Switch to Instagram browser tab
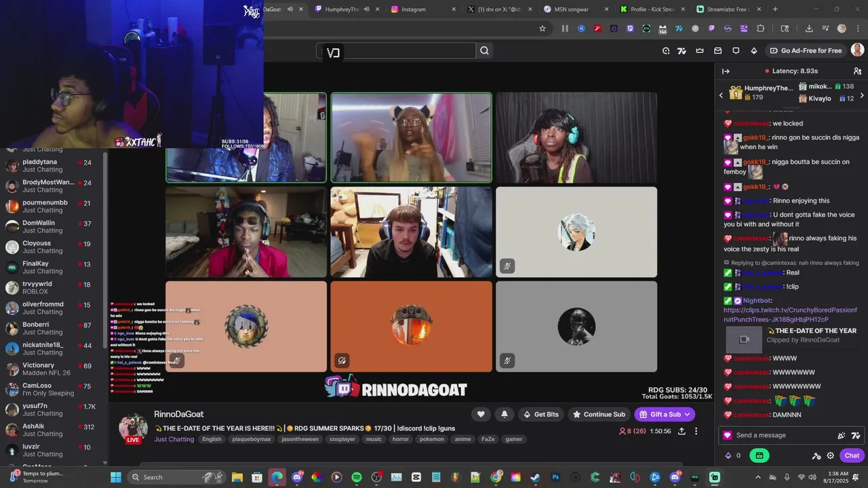The width and height of the screenshot is (868, 488). (422, 9)
